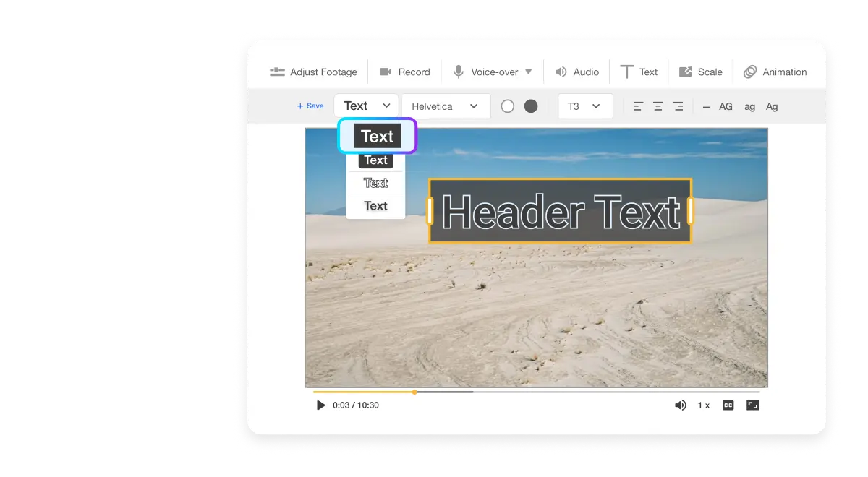
Task: Change playback speed 1 x
Action: tap(704, 405)
